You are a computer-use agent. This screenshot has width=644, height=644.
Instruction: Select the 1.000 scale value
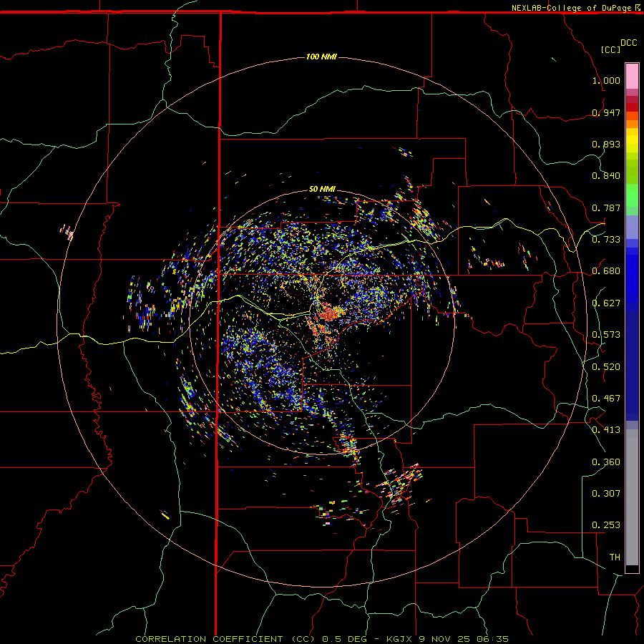click(606, 80)
